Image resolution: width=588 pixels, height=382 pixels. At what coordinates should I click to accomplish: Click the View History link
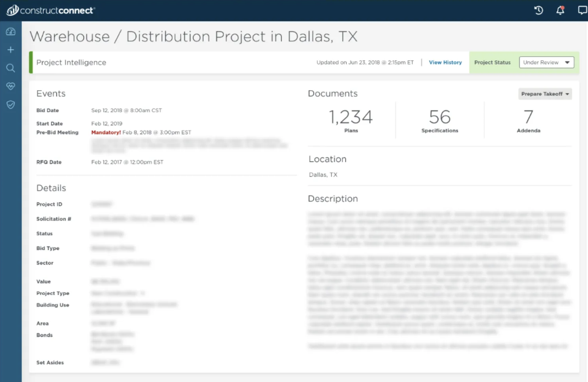pyautogui.click(x=445, y=62)
